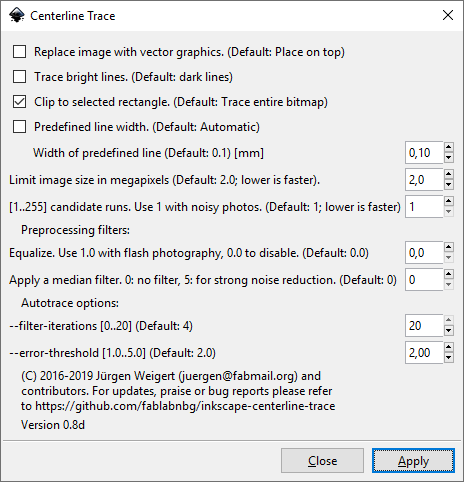Enable Replace image with vector graphics
Image resolution: width=464 pixels, height=482 pixels.
pos(19,52)
